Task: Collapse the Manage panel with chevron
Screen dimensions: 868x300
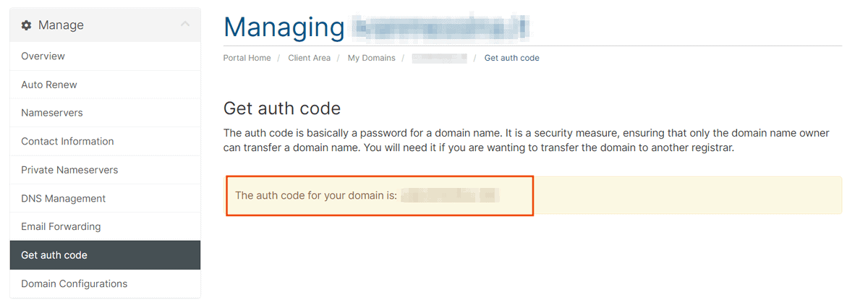Action: click(x=185, y=25)
